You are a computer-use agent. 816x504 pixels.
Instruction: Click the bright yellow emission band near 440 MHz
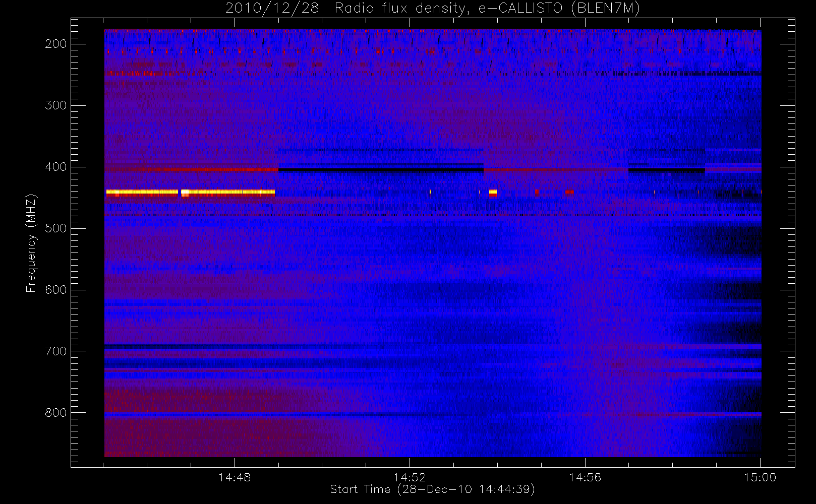(191, 192)
